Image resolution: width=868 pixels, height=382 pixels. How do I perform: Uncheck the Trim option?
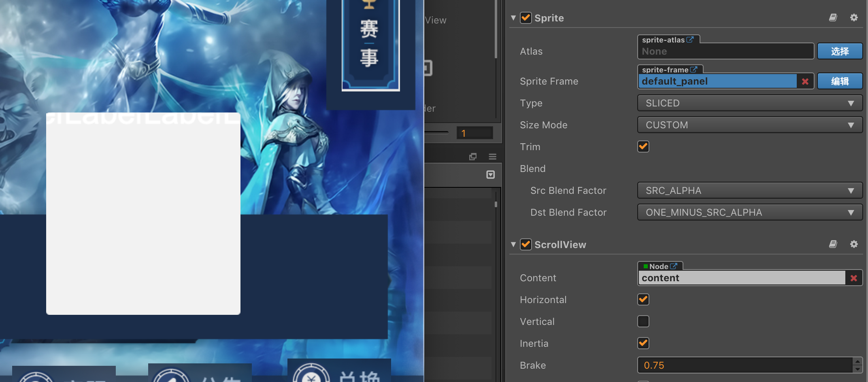click(643, 146)
